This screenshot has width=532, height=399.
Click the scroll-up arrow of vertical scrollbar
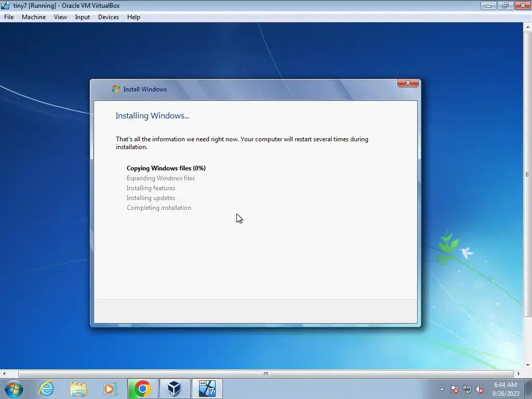point(528,26)
